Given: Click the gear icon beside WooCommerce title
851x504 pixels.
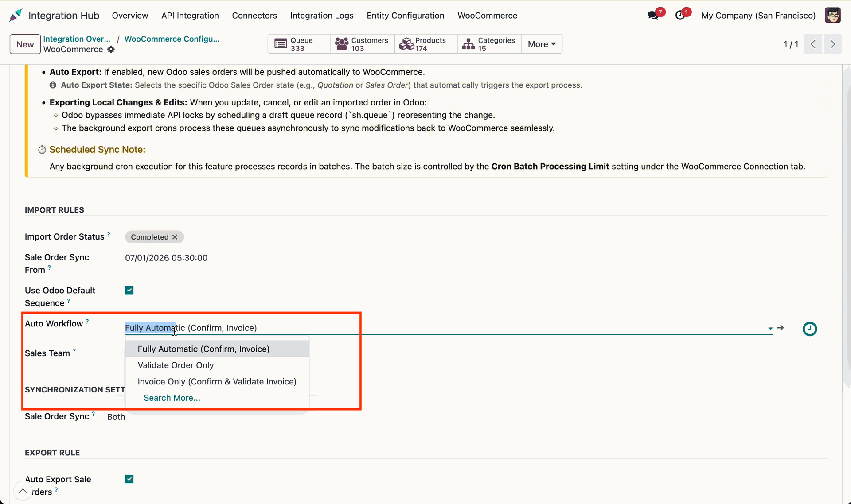Looking at the screenshot, I should pos(111,49).
